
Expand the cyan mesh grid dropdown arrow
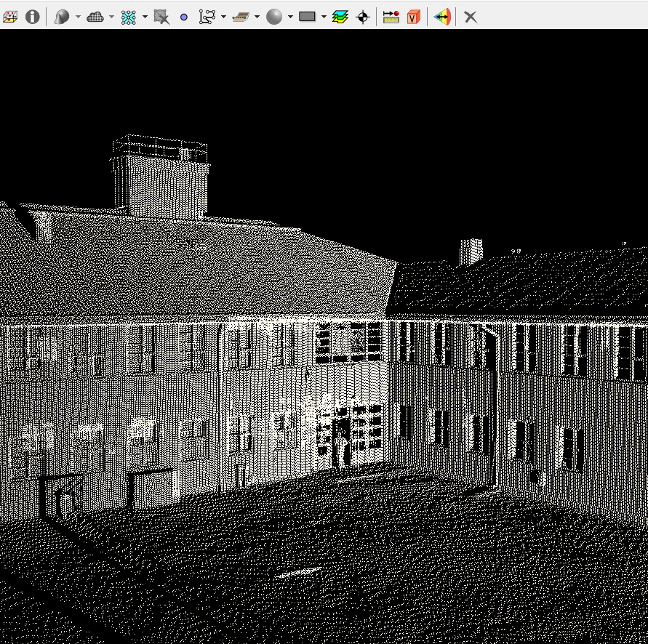[x=145, y=17]
